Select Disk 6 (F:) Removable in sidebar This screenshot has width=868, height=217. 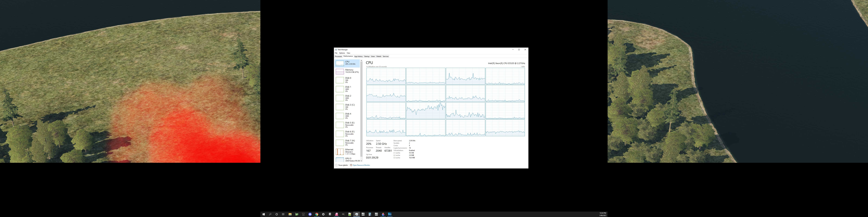click(x=347, y=134)
